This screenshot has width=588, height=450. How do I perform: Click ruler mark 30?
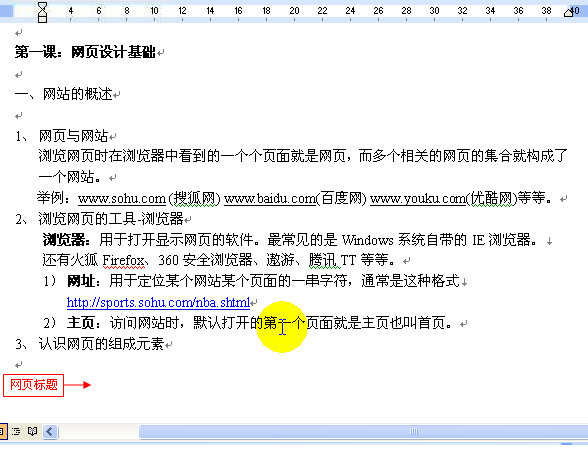[434, 11]
